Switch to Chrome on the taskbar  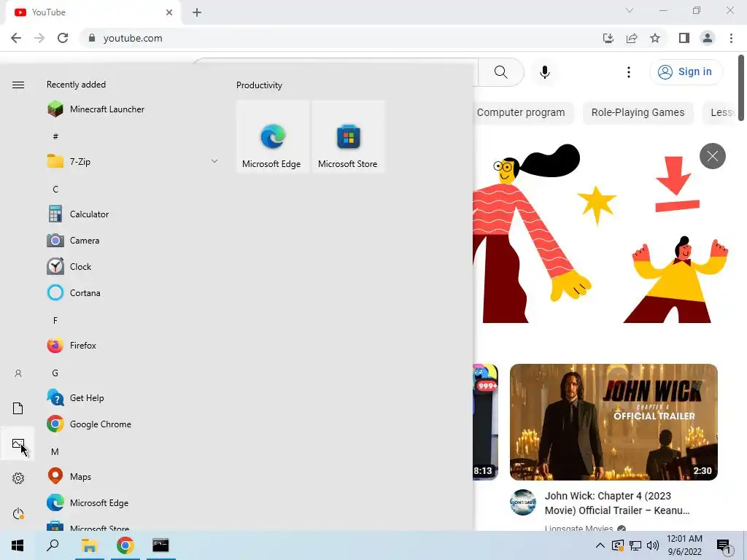click(125, 545)
